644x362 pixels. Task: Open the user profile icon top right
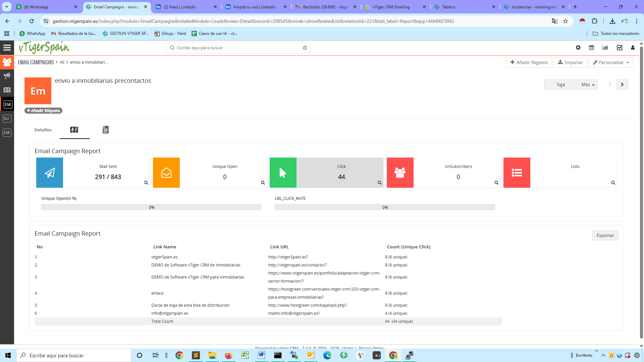pyautogui.click(x=633, y=48)
